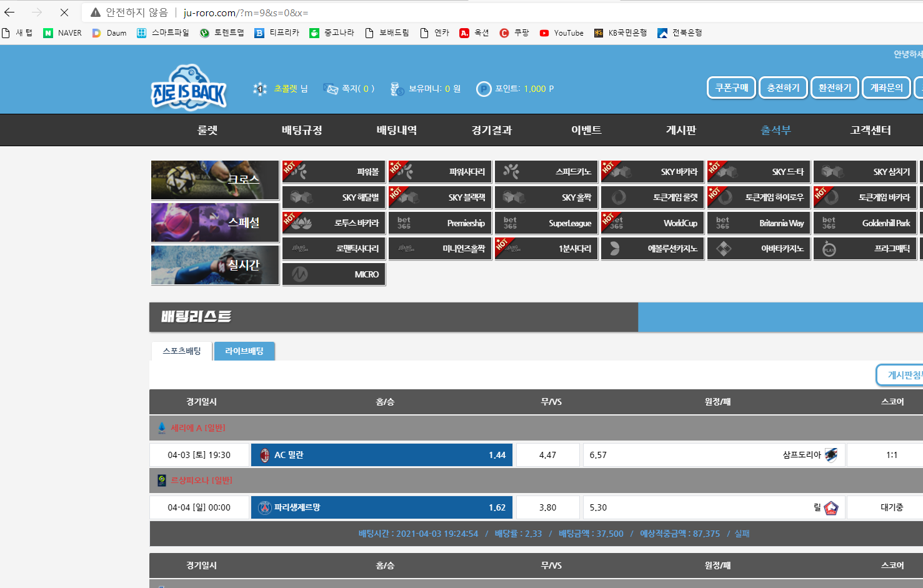Click the blue P points icon
The height and width of the screenshot is (588, 923).
tap(483, 89)
